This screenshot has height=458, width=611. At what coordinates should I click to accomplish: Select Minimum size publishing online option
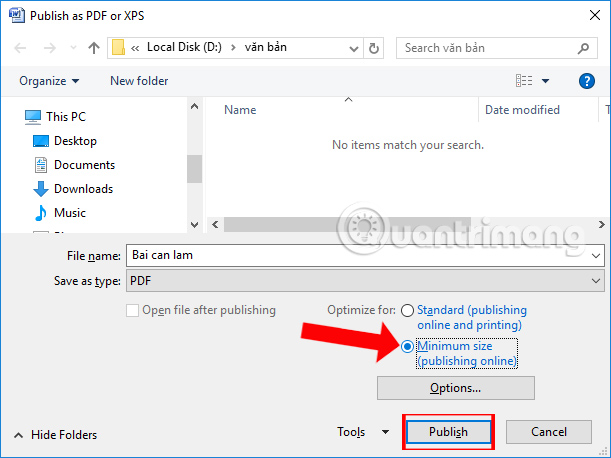(407, 346)
